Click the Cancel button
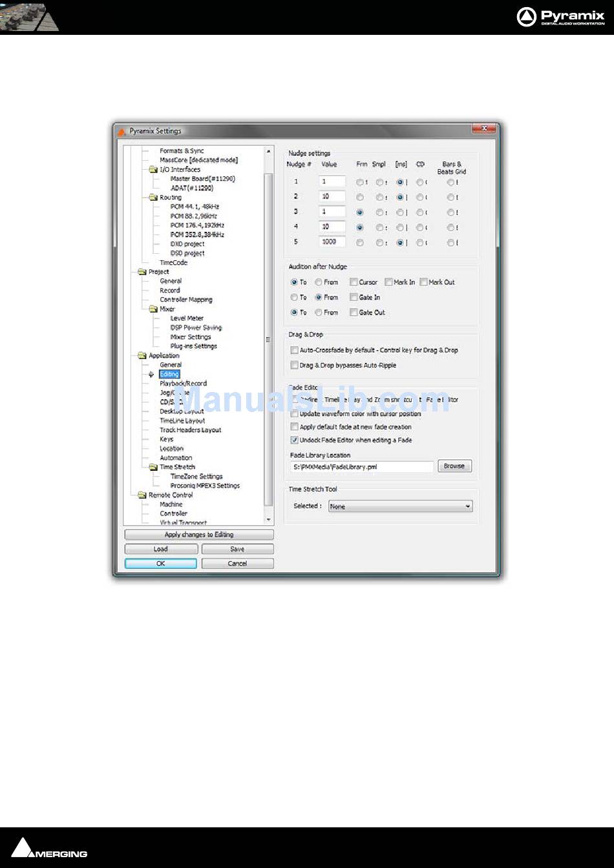 237,564
